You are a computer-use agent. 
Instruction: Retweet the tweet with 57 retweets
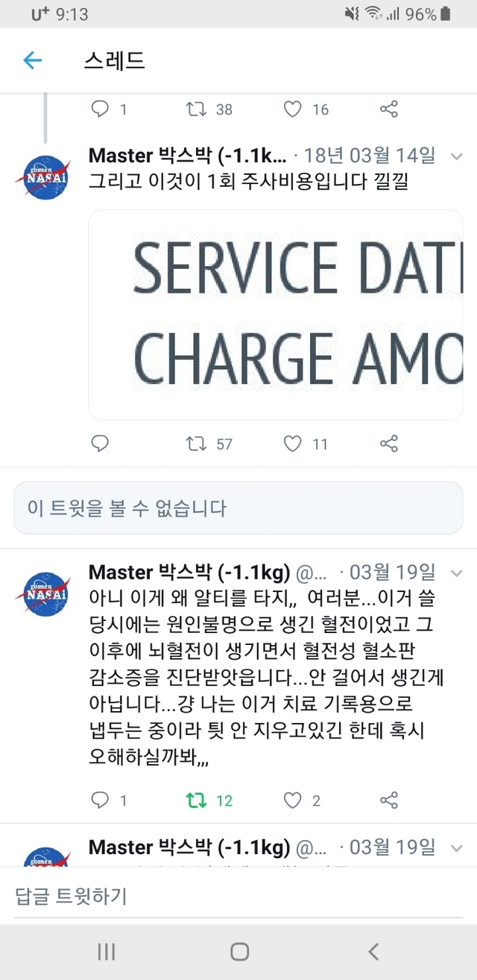click(197, 444)
